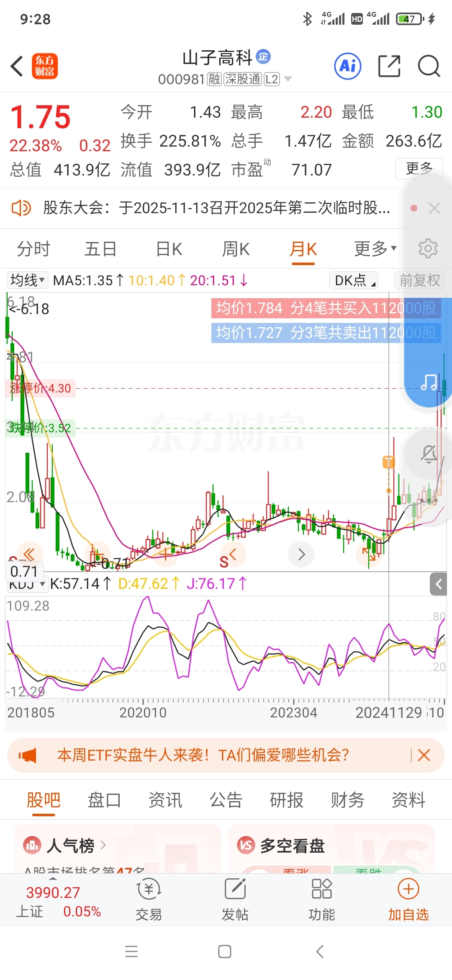Open 均线 indicator dropdown
452x980 pixels.
click(x=27, y=280)
